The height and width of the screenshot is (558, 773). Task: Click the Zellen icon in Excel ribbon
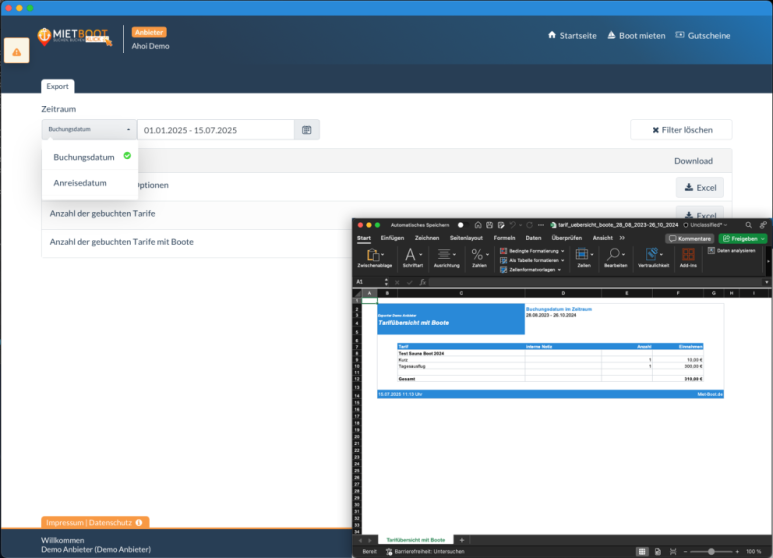[x=584, y=256]
